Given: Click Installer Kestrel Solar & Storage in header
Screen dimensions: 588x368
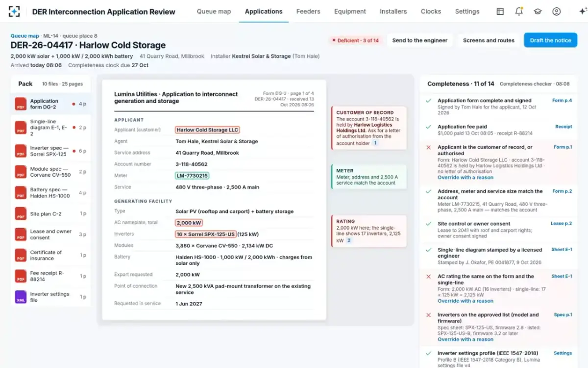Looking at the screenshot, I should click(x=265, y=56).
